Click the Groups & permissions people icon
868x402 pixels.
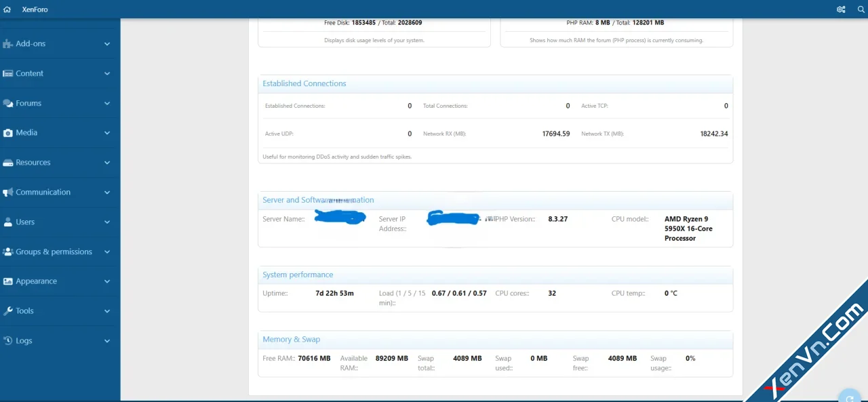[8, 252]
